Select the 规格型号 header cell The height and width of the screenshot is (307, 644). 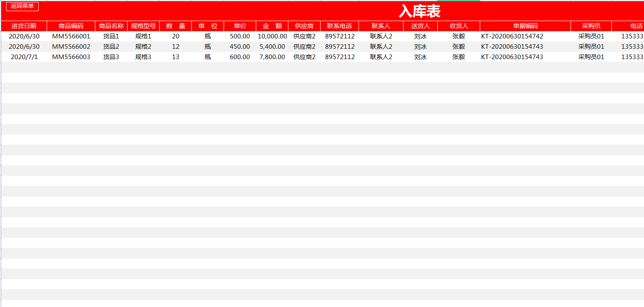point(143,26)
